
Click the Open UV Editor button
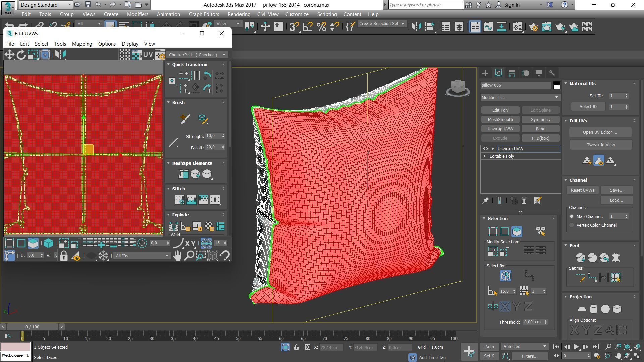point(600,132)
